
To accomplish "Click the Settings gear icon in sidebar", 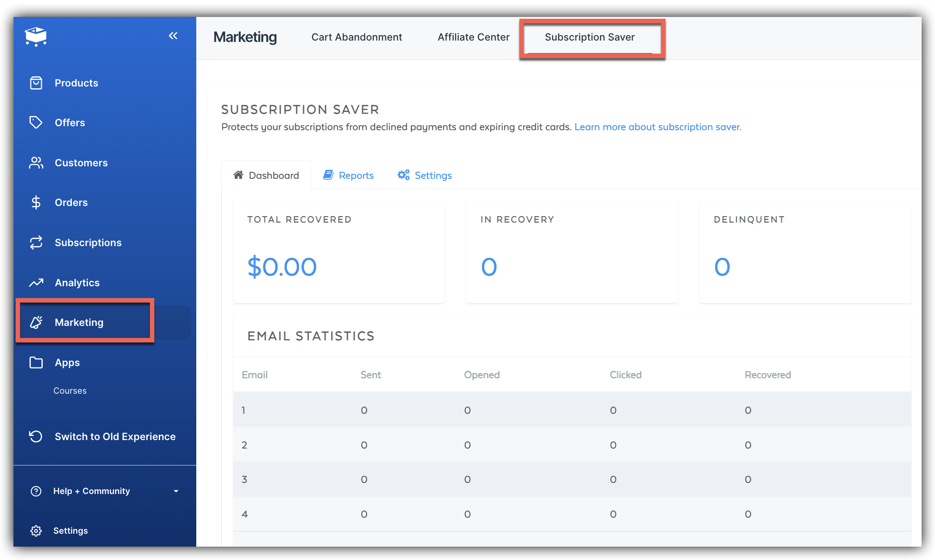I will 36,531.
